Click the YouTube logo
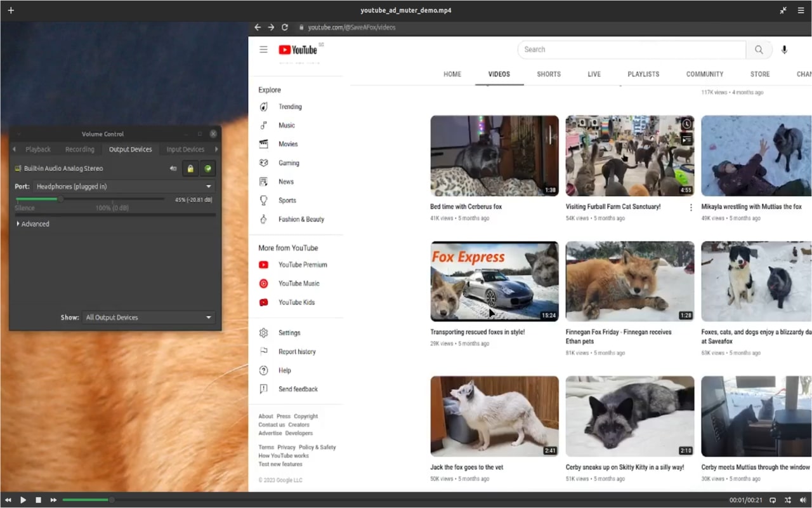Screen dimensions: 812x508 (298, 50)
